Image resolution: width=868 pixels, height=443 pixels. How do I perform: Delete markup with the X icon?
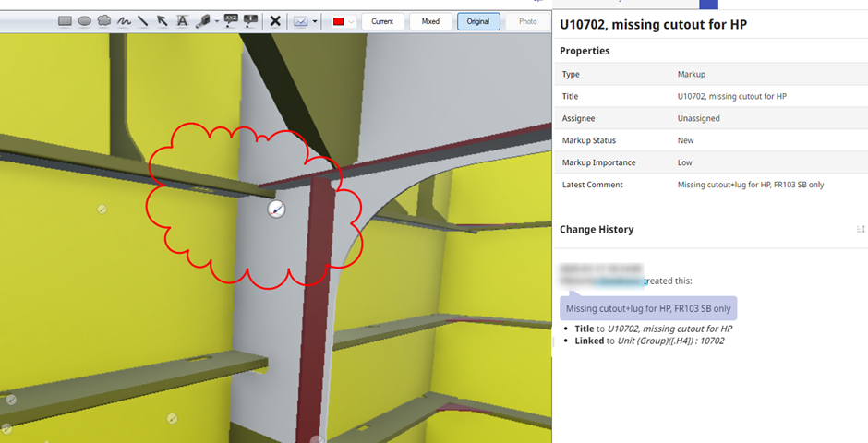coord(274,20)
